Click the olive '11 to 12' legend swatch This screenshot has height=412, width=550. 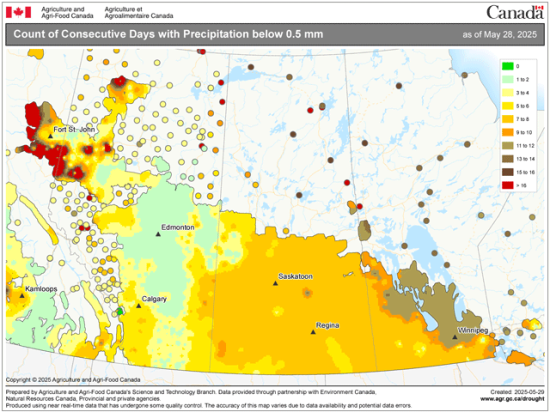[508, 146]
